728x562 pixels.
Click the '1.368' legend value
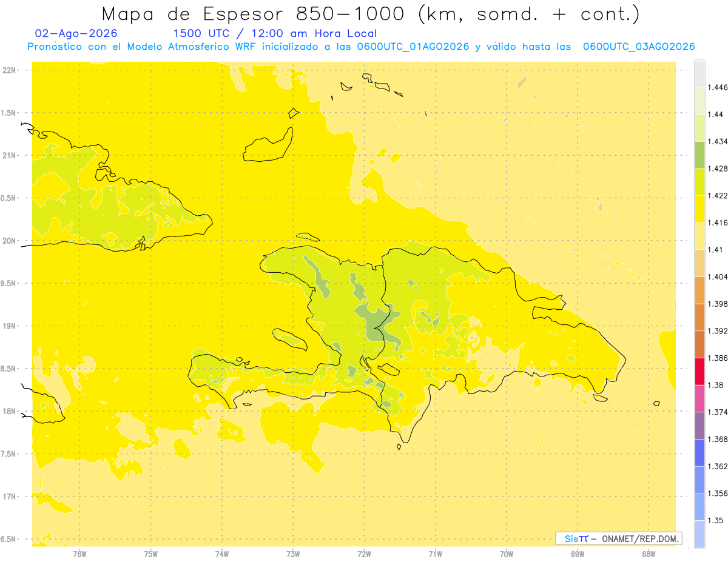coord(718,439)
